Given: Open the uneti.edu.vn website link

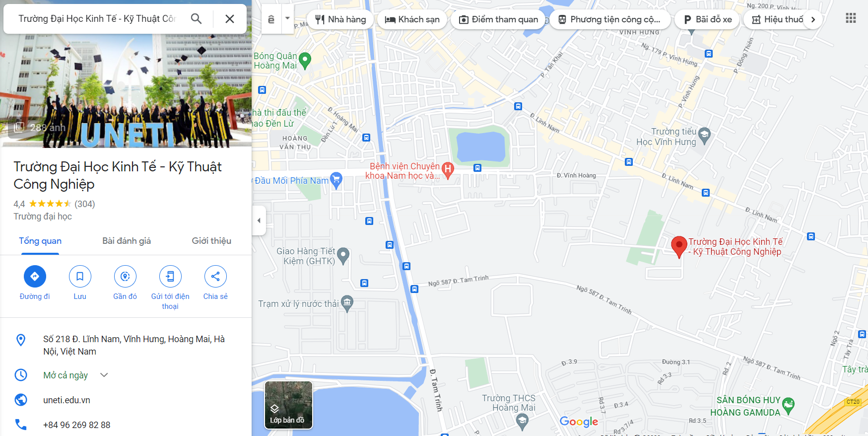Looking at the screenshot, I should 67,400.
